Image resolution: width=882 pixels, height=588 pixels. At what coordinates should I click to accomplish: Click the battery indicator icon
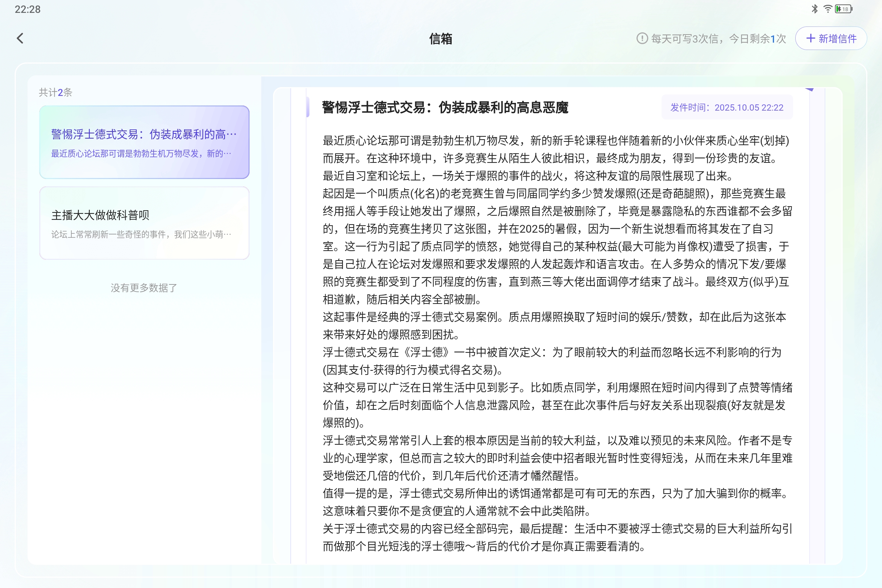coord(843,9)
